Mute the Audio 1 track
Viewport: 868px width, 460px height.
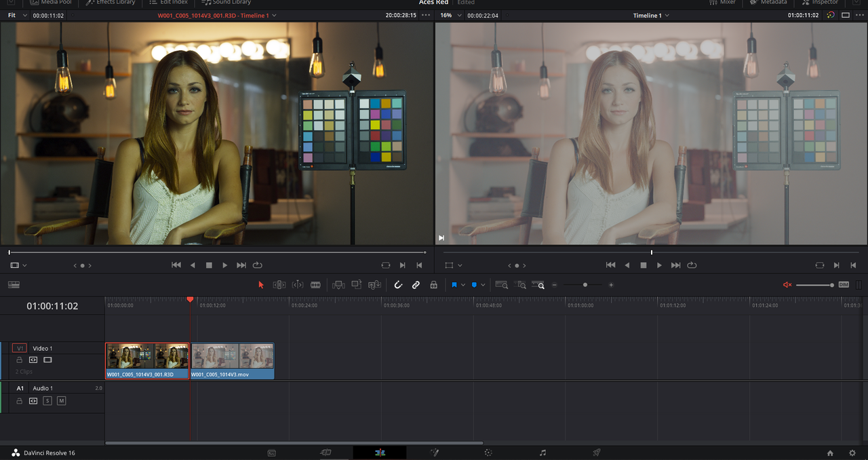click(61, 401)
